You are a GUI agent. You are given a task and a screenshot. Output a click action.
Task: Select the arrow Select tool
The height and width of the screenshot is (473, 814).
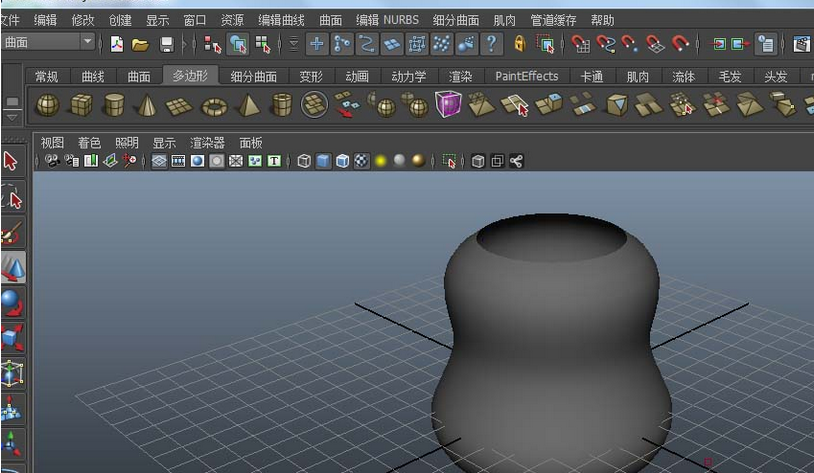click(12, 161)
